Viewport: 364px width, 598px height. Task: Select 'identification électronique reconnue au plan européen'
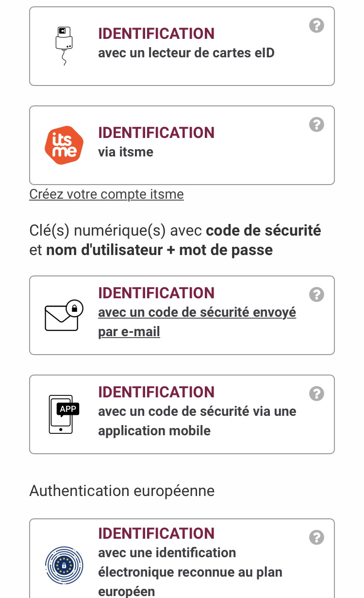click(x=190, y=572)
